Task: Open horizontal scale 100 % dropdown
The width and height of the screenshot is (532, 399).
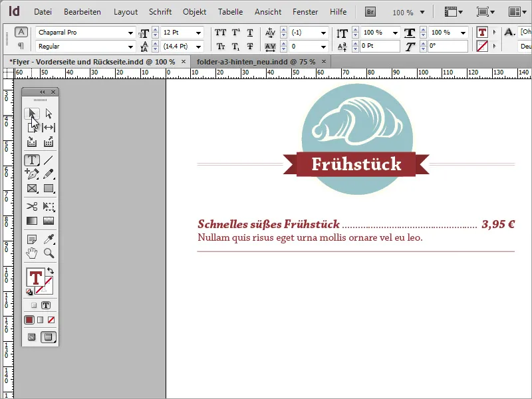Action: tap(463, 33)
